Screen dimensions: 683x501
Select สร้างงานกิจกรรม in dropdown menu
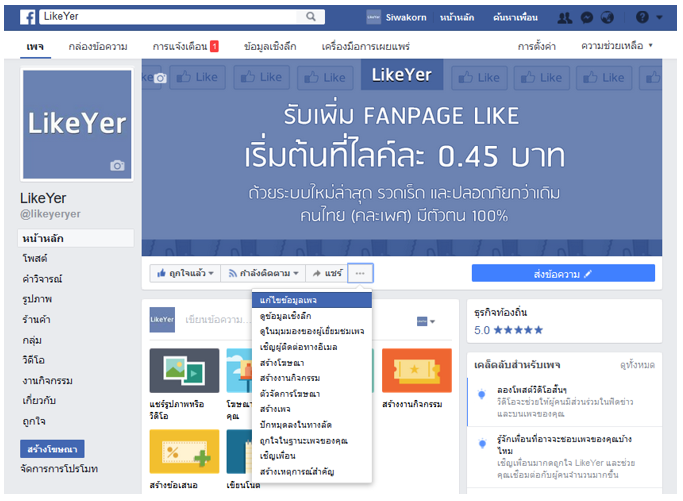pyautogui.click(x=312, y=378)
